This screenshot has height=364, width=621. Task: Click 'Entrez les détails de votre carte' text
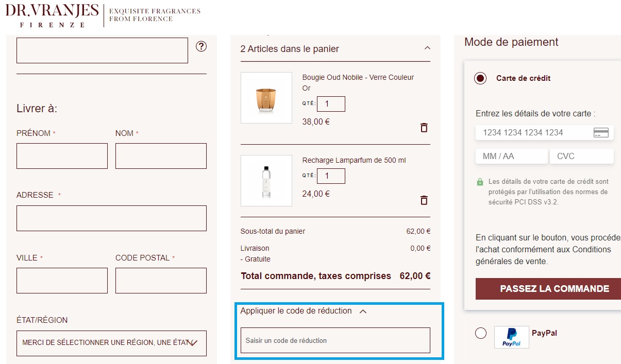535,113
